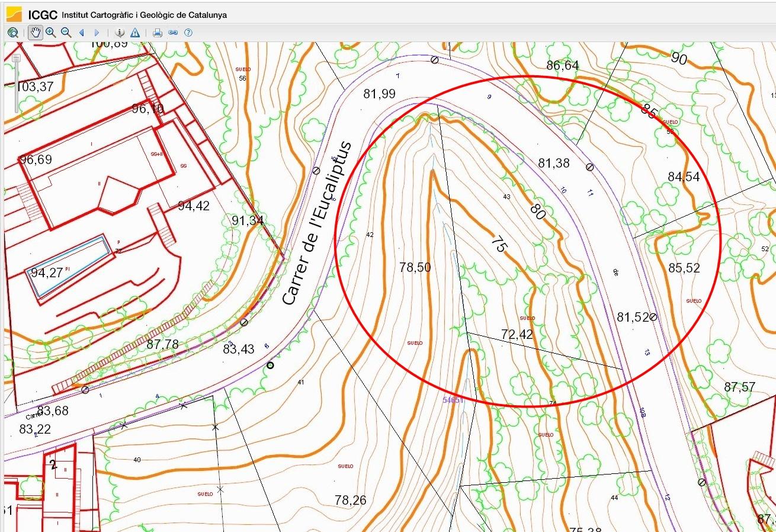Click the Institut Cartogràfic i Geològic de Catalunya title

(144, 15)
